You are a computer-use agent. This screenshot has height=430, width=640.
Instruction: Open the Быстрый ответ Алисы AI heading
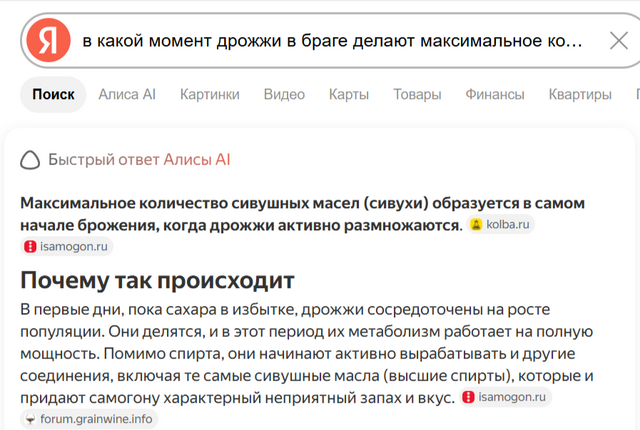139,160
